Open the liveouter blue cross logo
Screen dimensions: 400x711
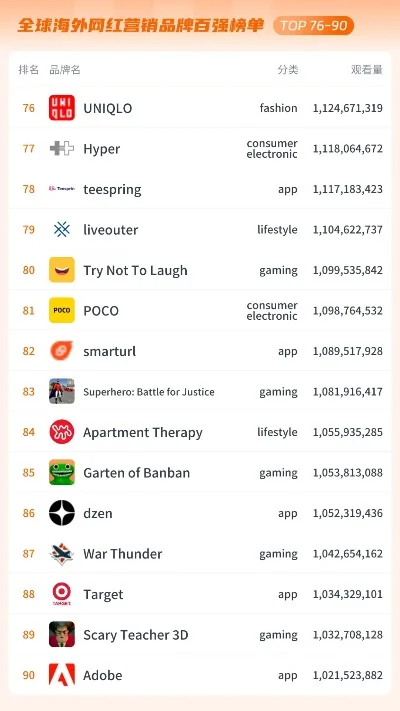click(x=62, y=229)
